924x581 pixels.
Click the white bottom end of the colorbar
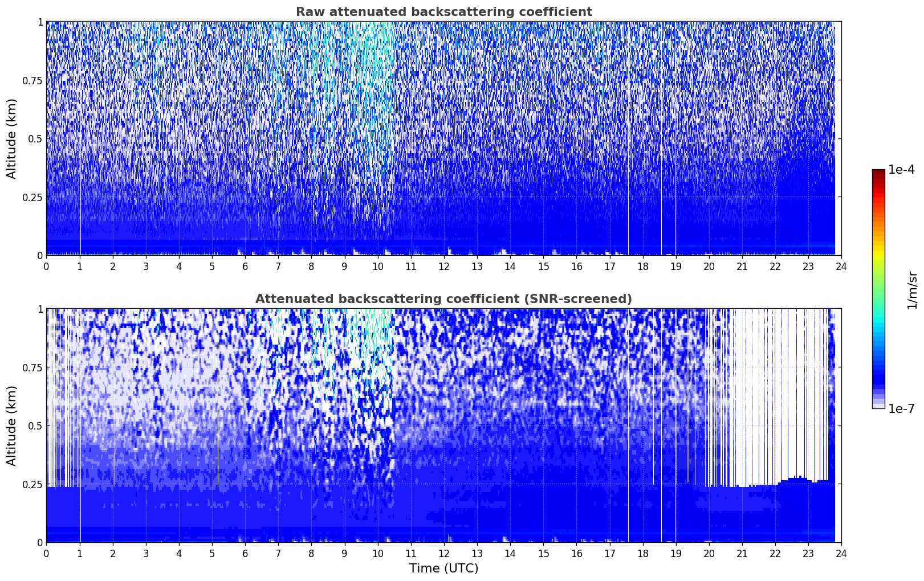[x=878, y=406]
